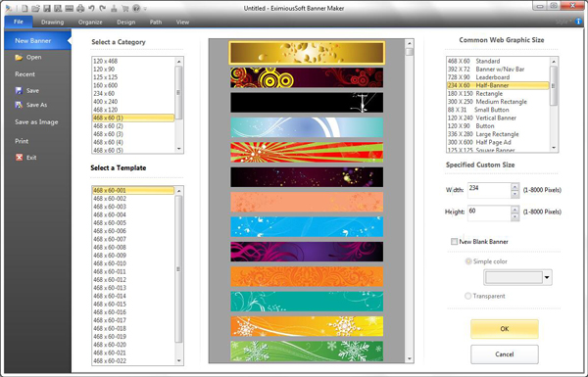Viewport: 588px width, 377px height.
Task: Select '336 X 280 Large Rectangle' size
Action: (x=498, y=134)
